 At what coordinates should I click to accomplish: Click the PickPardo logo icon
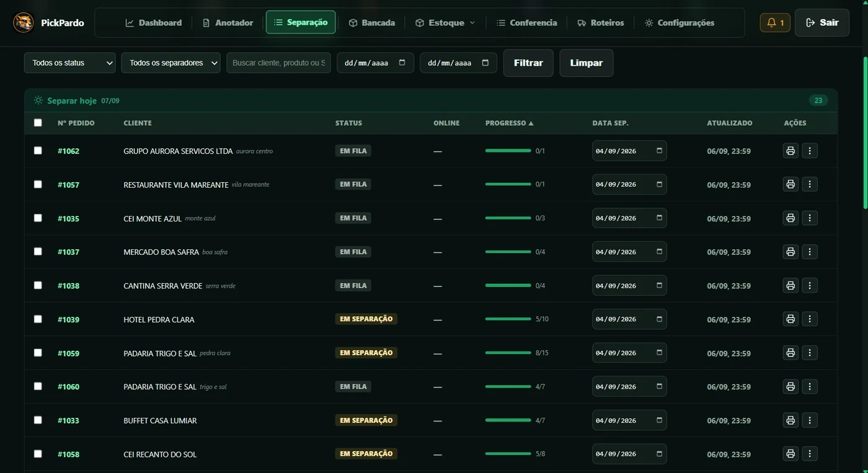pos(24,23)
